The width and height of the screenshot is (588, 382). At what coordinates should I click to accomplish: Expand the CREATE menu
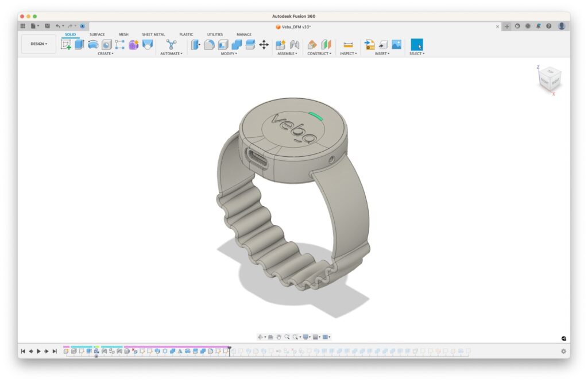pyautogui.click(x=106, y=53)
